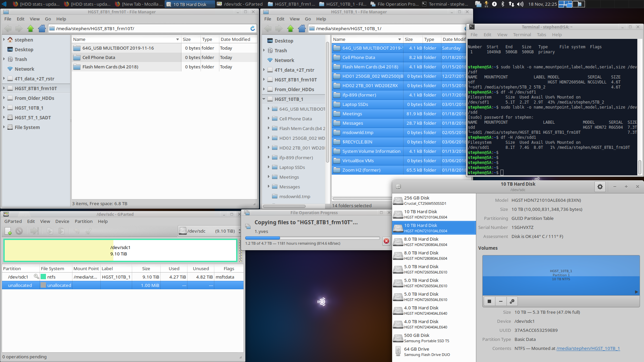Expand HGST_5T_1_SADT in left File Manager tree
Screen dimensions: 644x362
[4, 117]
